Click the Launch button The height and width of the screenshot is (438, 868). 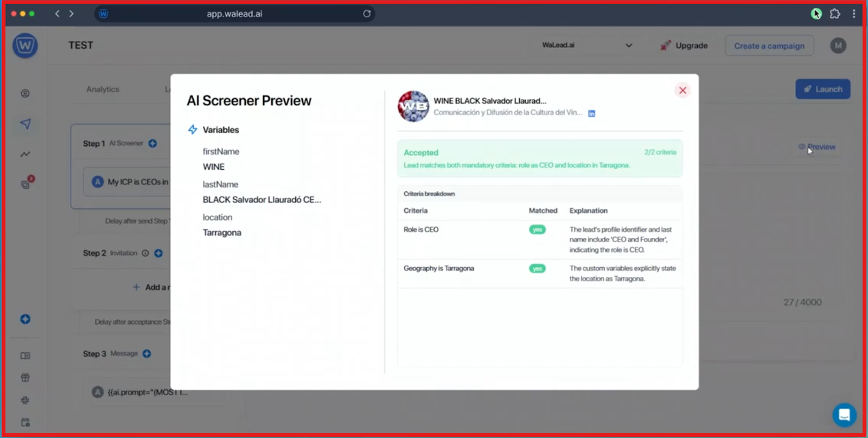tap(823, 89)
